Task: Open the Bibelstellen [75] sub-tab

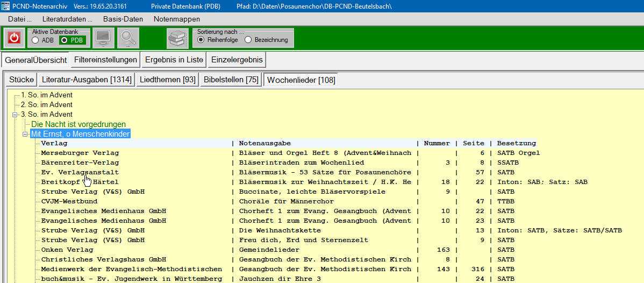Action: pyautogui.click(x=231, y=80)
